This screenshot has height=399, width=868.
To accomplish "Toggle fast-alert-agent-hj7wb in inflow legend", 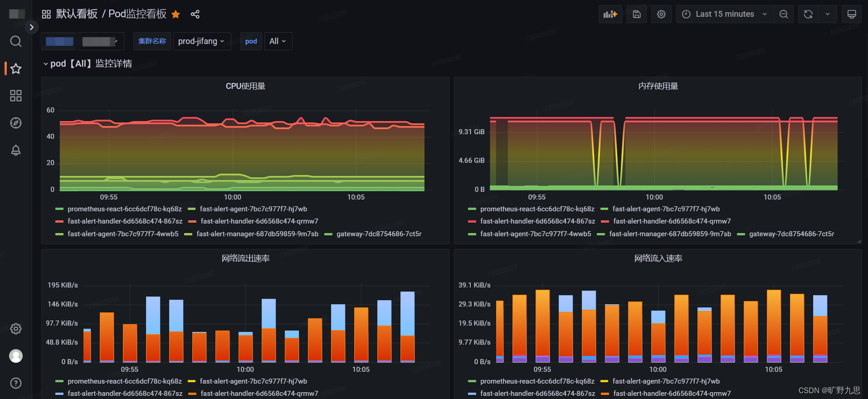I will click(x=666, y=381).
